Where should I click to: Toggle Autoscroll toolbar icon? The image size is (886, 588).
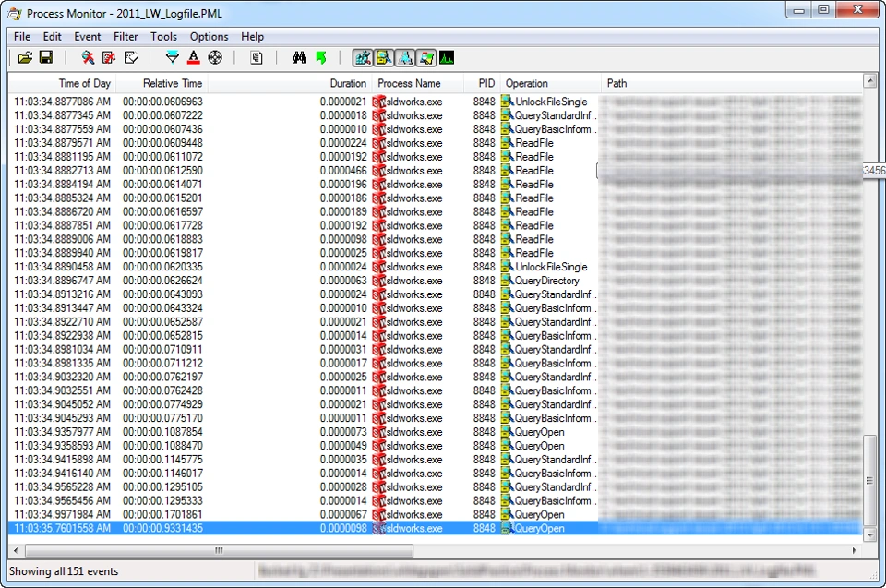(x=109, y=57)
